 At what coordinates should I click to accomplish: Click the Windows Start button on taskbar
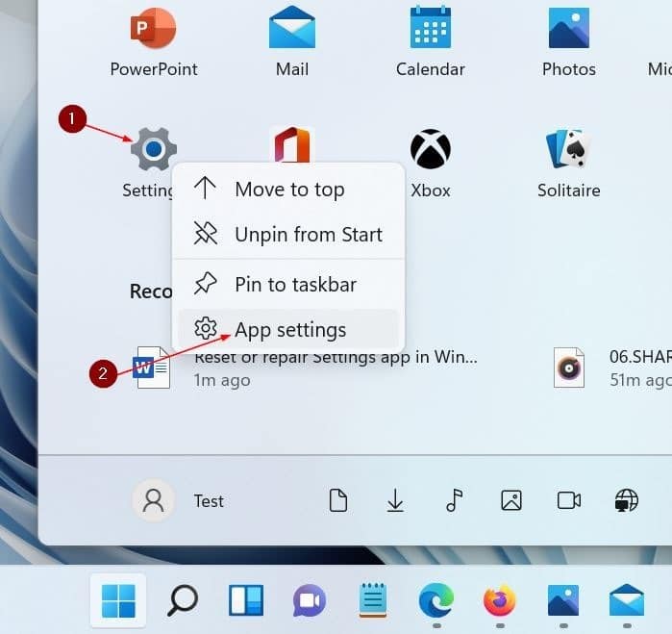click(x=118, y=600)
